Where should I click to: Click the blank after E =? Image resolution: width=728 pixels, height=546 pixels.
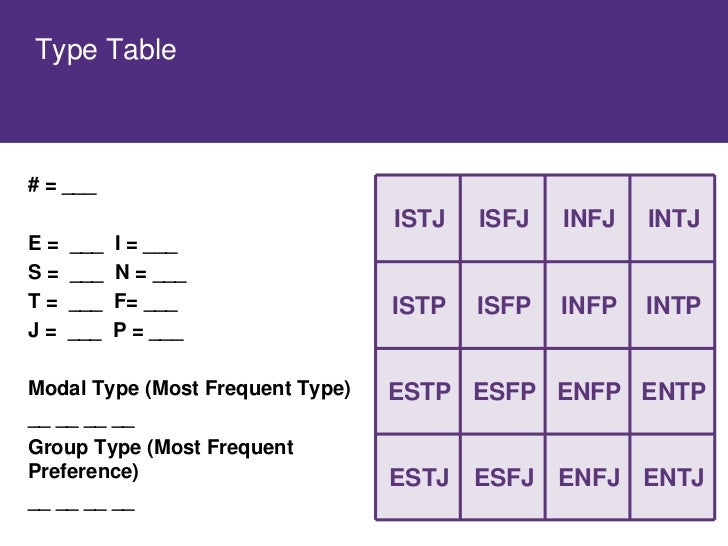[x=87, y=251]
